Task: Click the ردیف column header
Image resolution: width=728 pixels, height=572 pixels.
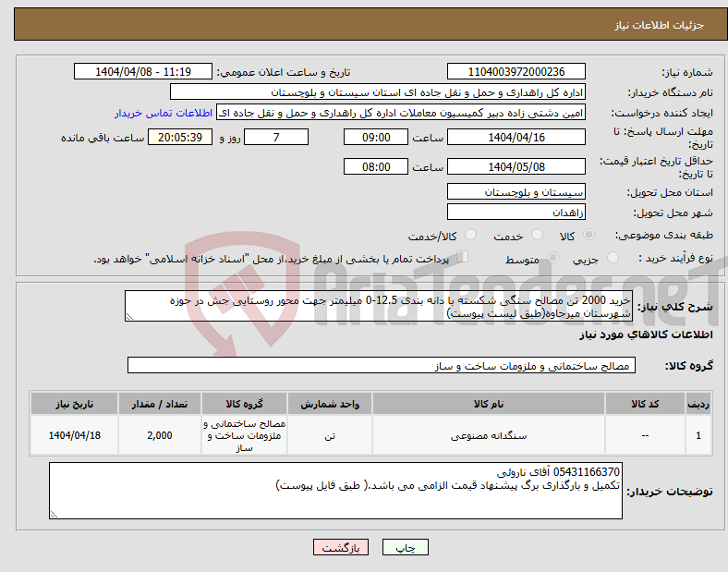Action: tap(698, 404)
